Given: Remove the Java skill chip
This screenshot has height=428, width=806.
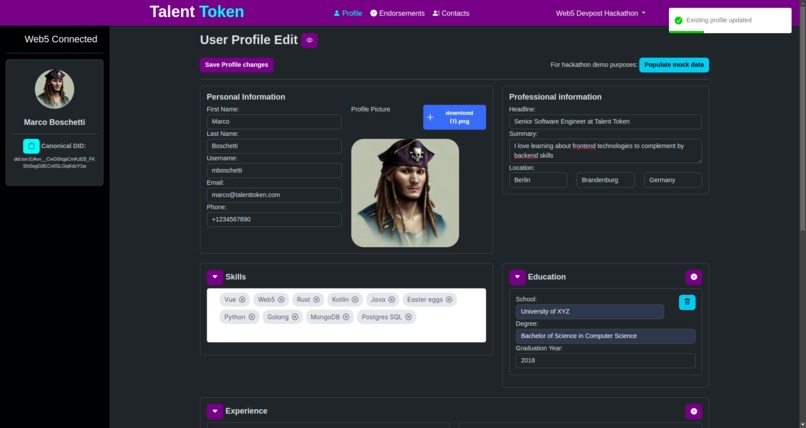Looking at the screenshot, I should [x=391, y=300].
